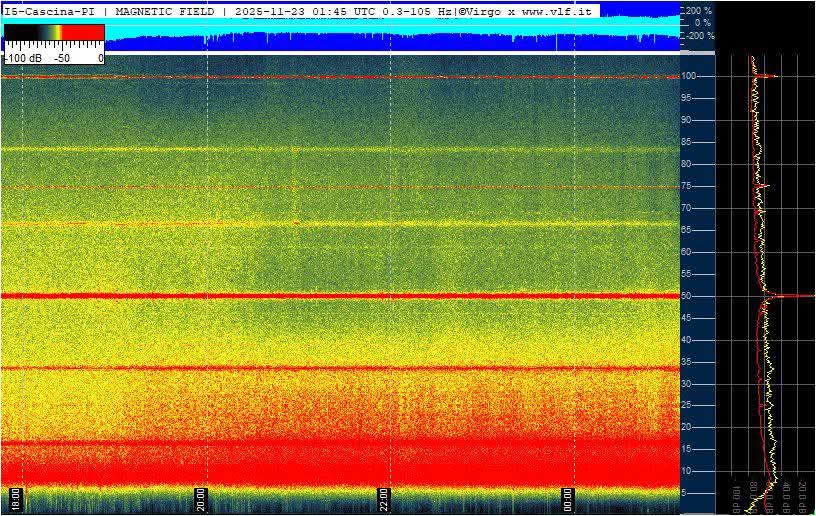Click the I5-Cascina-PI station title
The height and width of the screenshot is (516, 816).
pos(52,11)
